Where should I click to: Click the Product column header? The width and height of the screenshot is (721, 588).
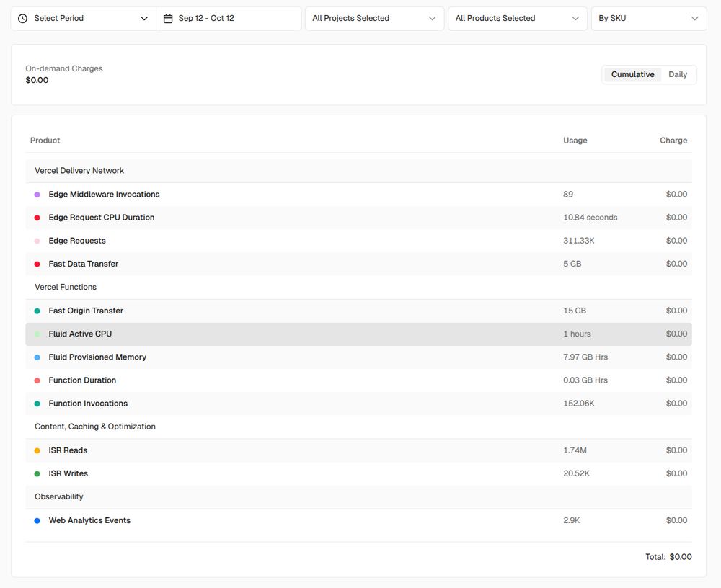tap(45, 141)
